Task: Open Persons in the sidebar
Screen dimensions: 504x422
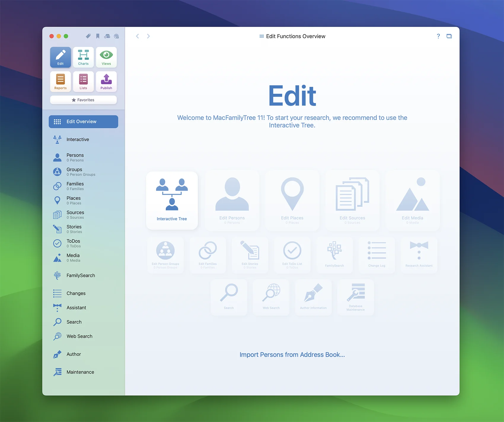Action: 83,157
